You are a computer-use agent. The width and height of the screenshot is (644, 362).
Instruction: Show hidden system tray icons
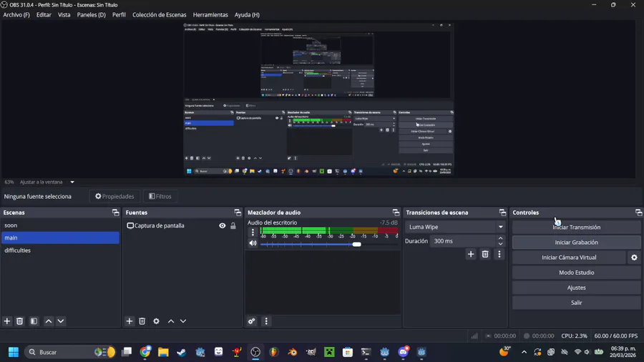pos(524,352)
